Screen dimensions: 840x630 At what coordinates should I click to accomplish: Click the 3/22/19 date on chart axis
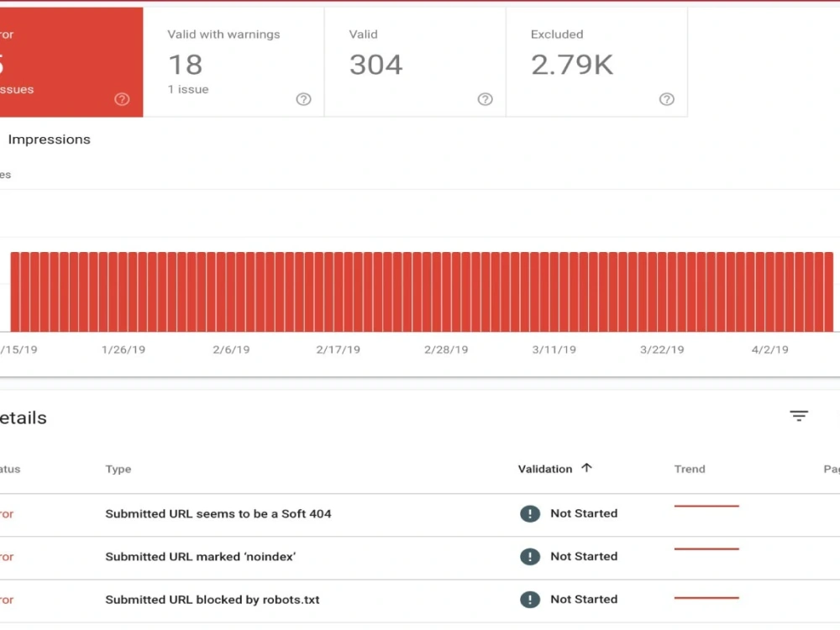point(662,349)
